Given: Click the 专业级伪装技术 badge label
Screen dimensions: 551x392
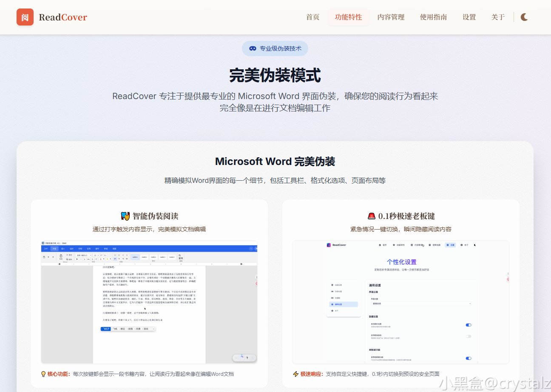Looking at the screenshot, I should pyautogui.click(x=281, y=48).
